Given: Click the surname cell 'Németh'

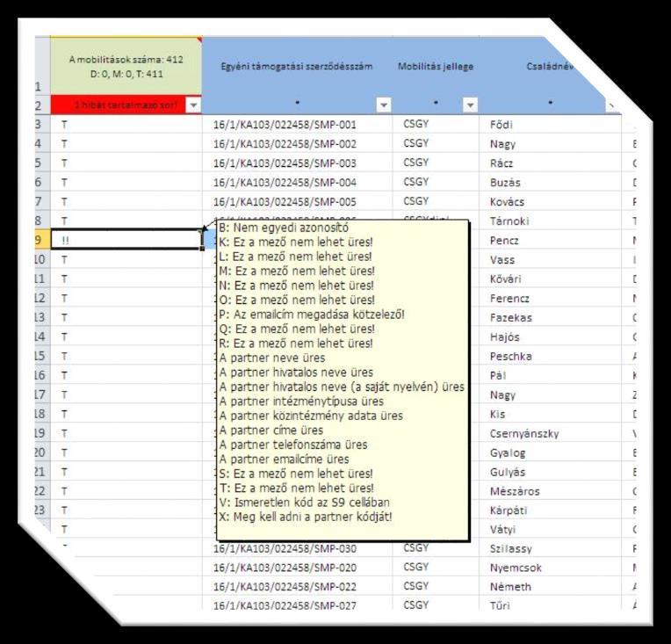Looking at the screenshot, I should click(x=550, y=587).
